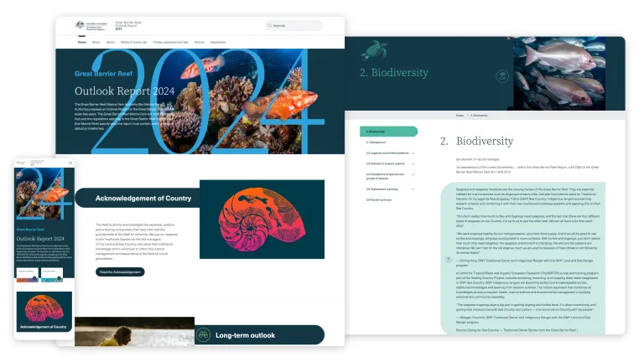Open the Appendices nav item

click(x=218, y=42)
